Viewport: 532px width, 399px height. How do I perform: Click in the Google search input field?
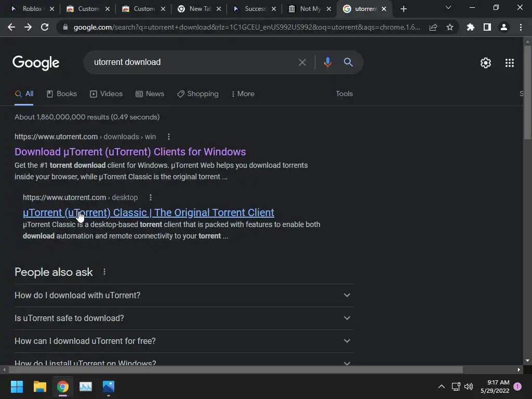[x=193, y=62]
